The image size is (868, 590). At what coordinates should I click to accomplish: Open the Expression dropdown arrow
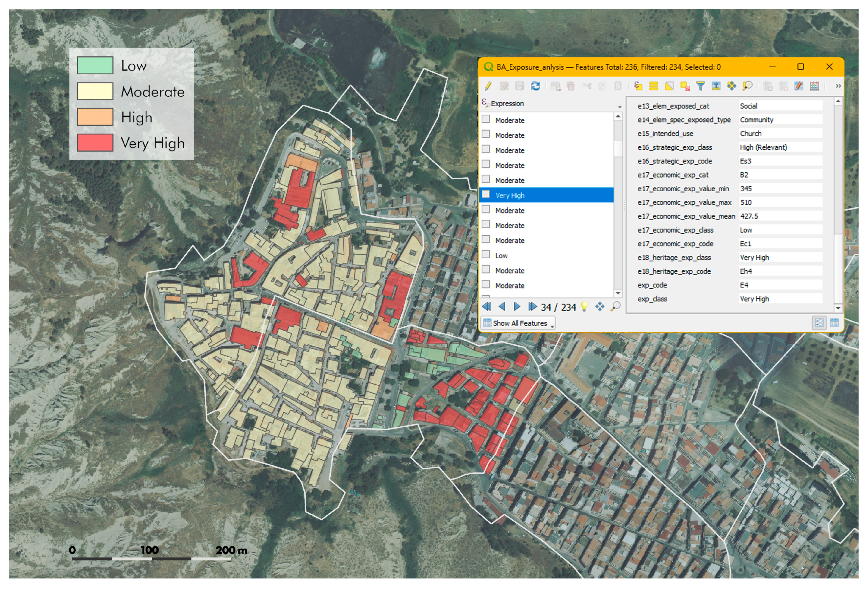point(620,107)
